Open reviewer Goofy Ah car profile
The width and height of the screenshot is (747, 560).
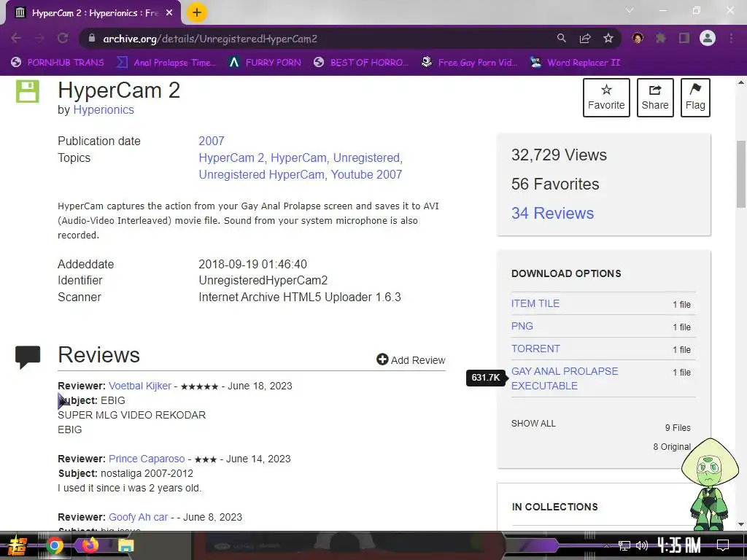[x=138, y=517]
